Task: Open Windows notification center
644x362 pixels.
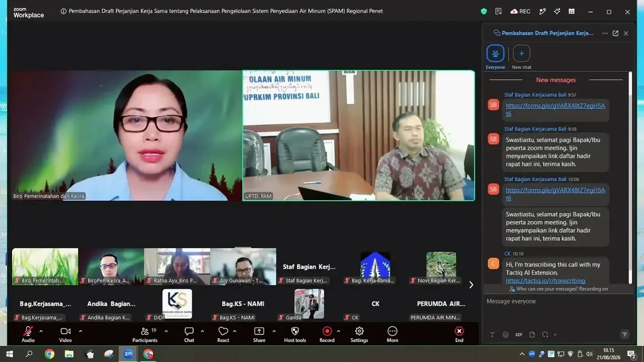Action: point(632,354)
